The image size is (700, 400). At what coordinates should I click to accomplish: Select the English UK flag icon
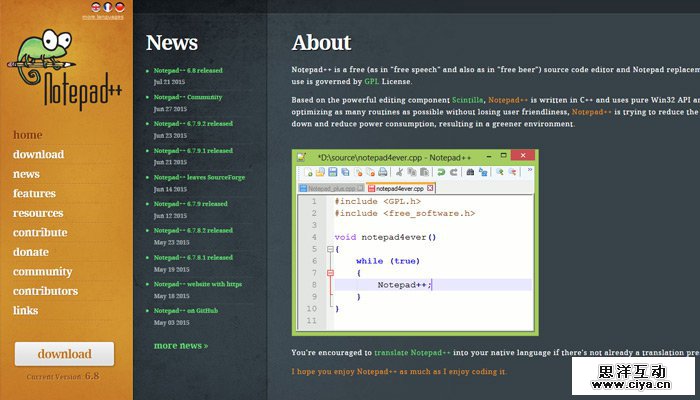pyautogui.click(x=96, y=7)
